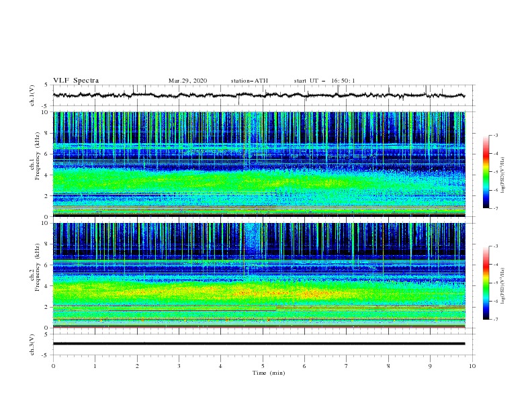532x411 pixels.
Task: Click the "-7" tick on ch.2 colorbar
Action: tap(495, 319)
